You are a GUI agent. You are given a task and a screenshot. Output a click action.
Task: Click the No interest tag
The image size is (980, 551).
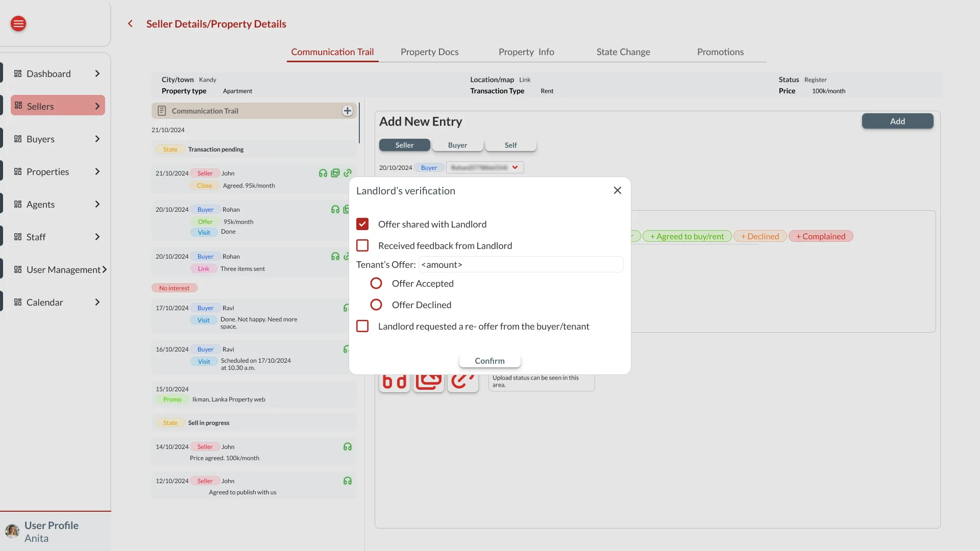click(x=174, y=288)
